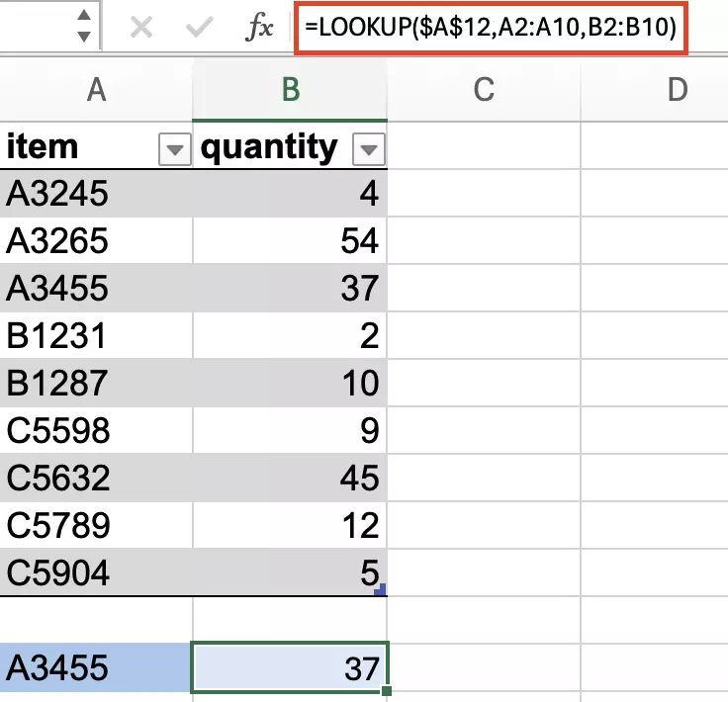Image resolution: width=728 pixels, height=702 pixels.
Task: Select the quantity header cell
Action: point(290,146)
